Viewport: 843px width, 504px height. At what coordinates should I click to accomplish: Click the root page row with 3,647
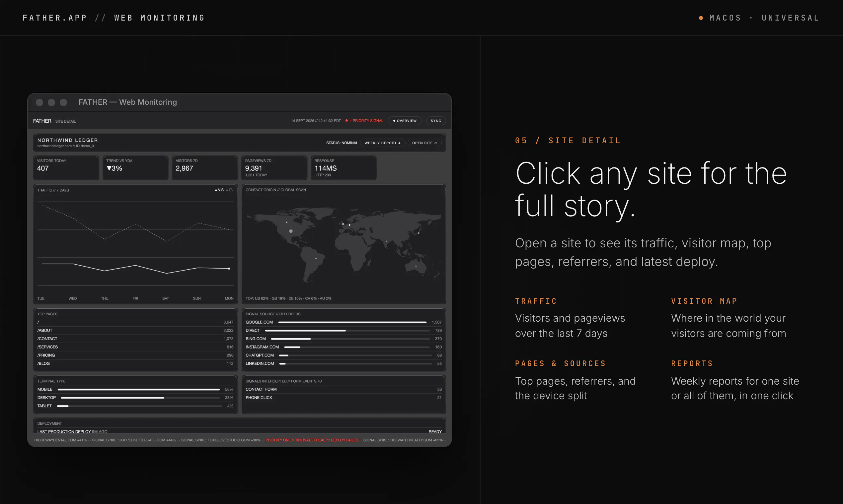(x=135, y=322)
